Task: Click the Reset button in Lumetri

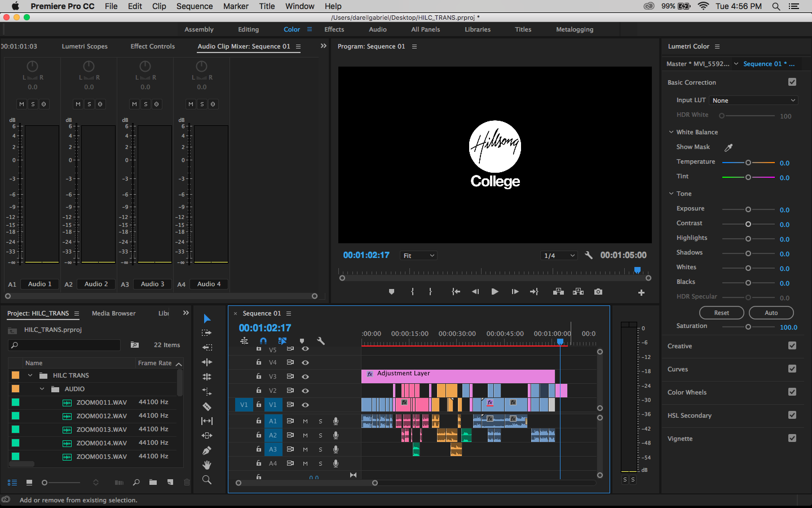Action: click(722, 313)
